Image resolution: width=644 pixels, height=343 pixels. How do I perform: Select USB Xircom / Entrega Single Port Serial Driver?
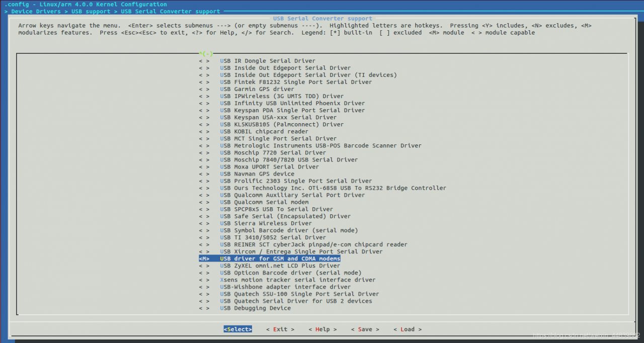click(x=301, y=251)
